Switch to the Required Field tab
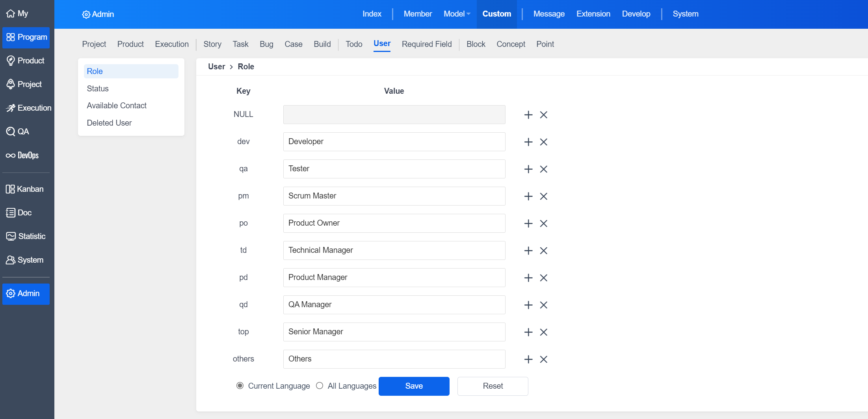The image size is (868, 419). click(x=427, y=44)
